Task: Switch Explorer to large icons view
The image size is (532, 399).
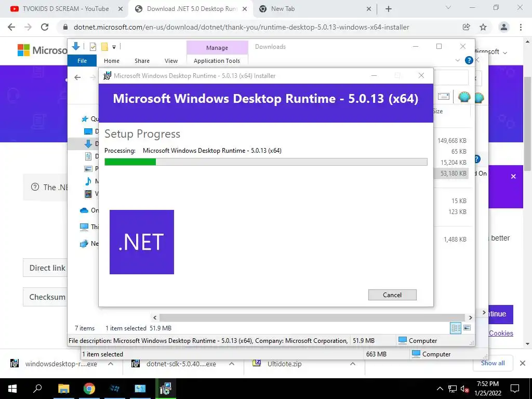Action: tap(467, 328)
